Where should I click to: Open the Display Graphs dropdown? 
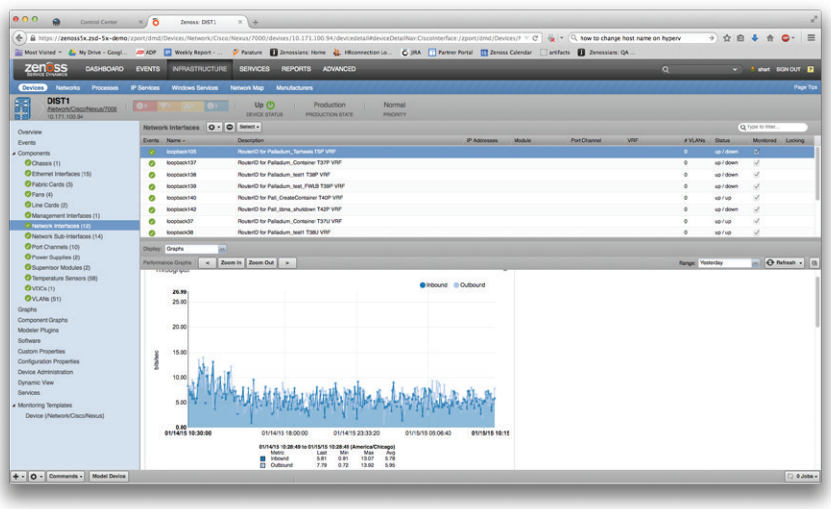coord(222,248)
